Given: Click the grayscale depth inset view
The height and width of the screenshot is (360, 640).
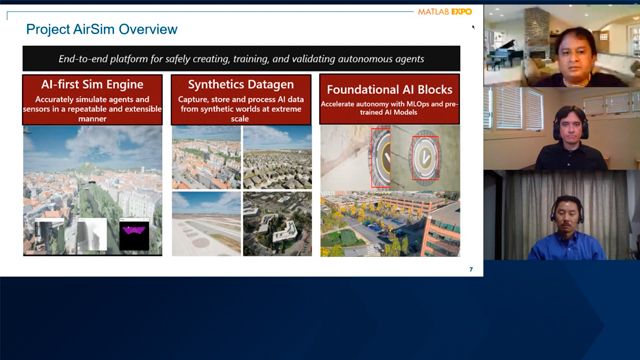Looking at the screenshot, I should [92, 235].
